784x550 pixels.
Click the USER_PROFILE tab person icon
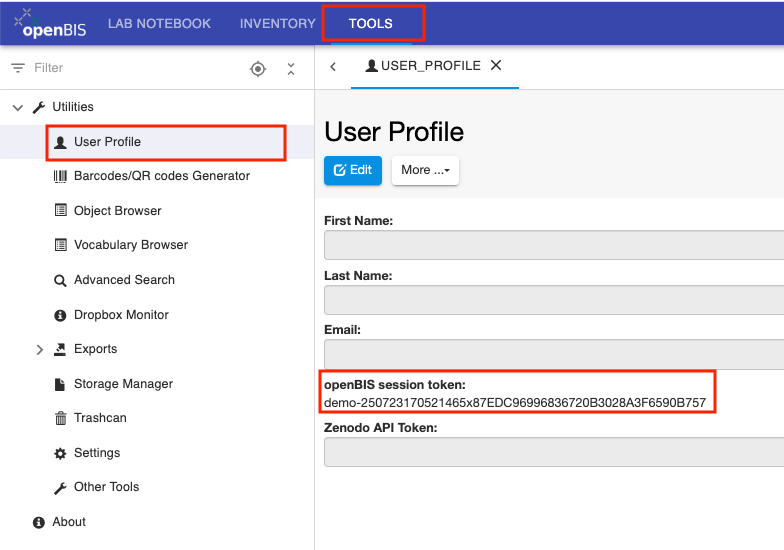[372, 66]
